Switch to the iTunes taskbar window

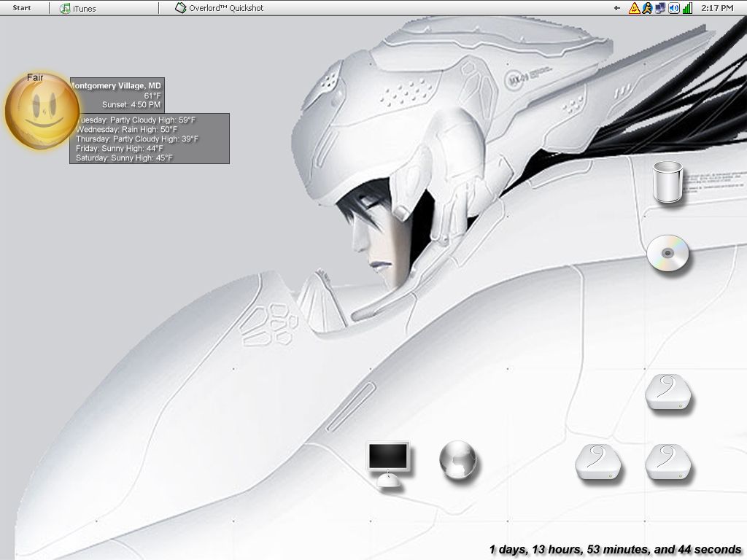tap(78, 8)
